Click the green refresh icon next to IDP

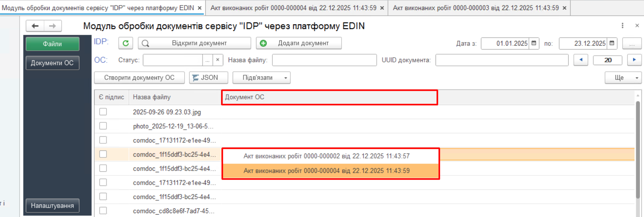point(126,43)
